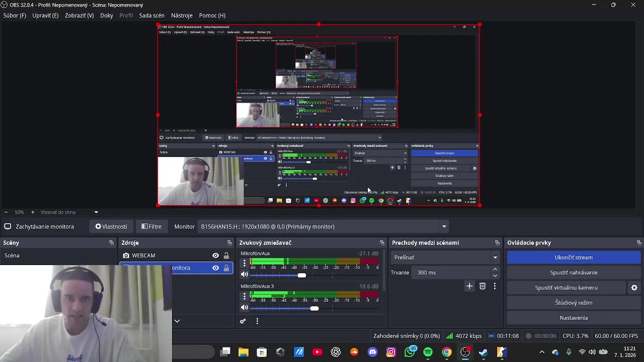Open Discord from the taskbar

coord(372,352)
